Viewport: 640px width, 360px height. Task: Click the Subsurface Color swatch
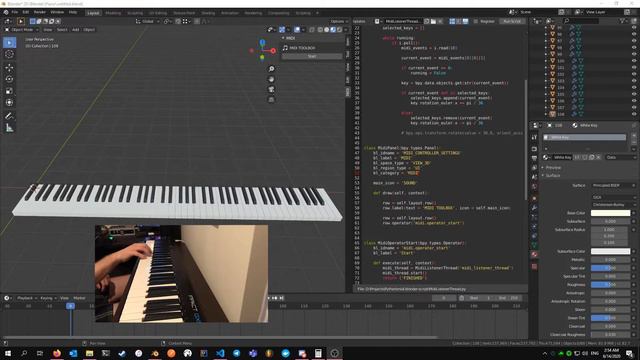tap(610, 251)
